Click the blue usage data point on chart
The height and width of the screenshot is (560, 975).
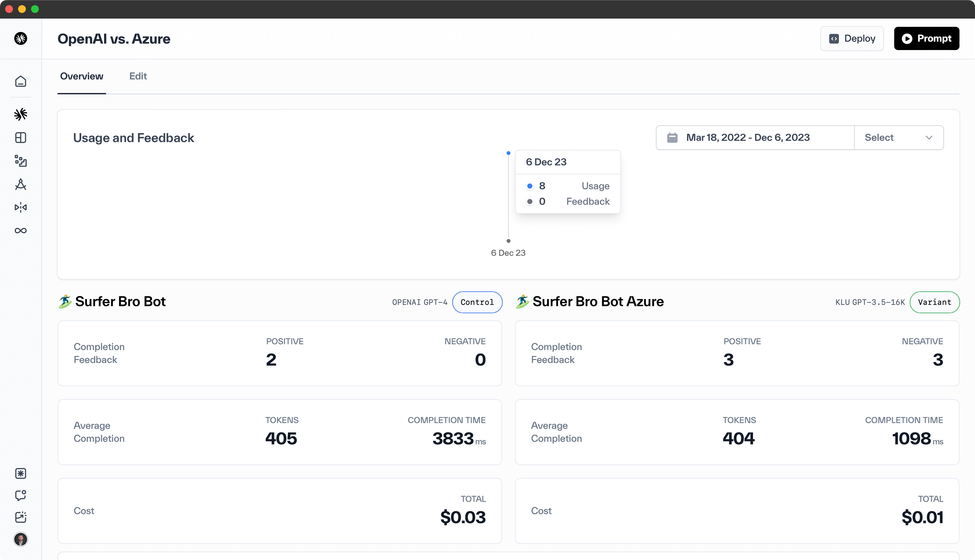coord(509,153)
